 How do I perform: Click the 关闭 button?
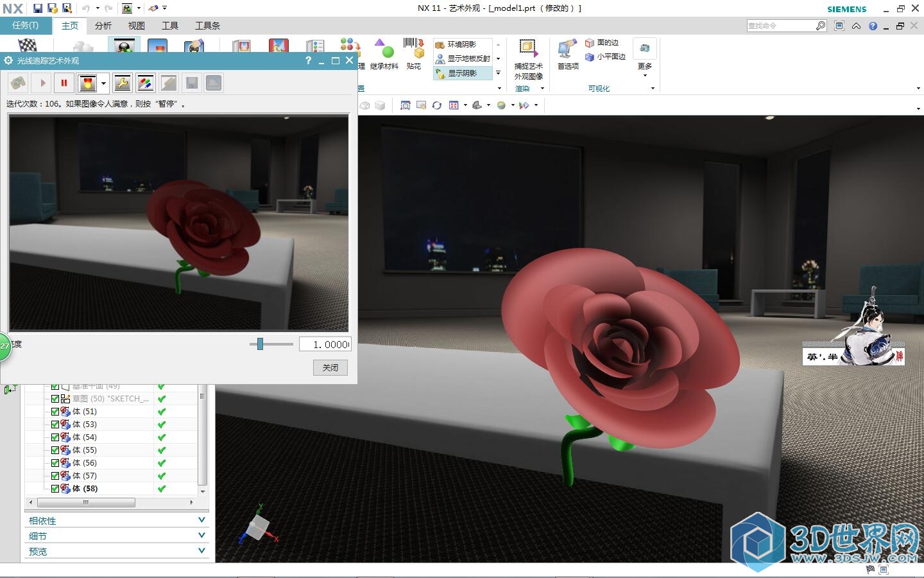tap(330, 367)
